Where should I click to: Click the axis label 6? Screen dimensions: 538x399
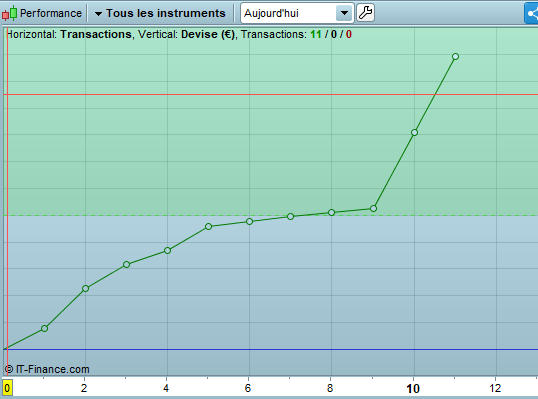pos(248,388)
